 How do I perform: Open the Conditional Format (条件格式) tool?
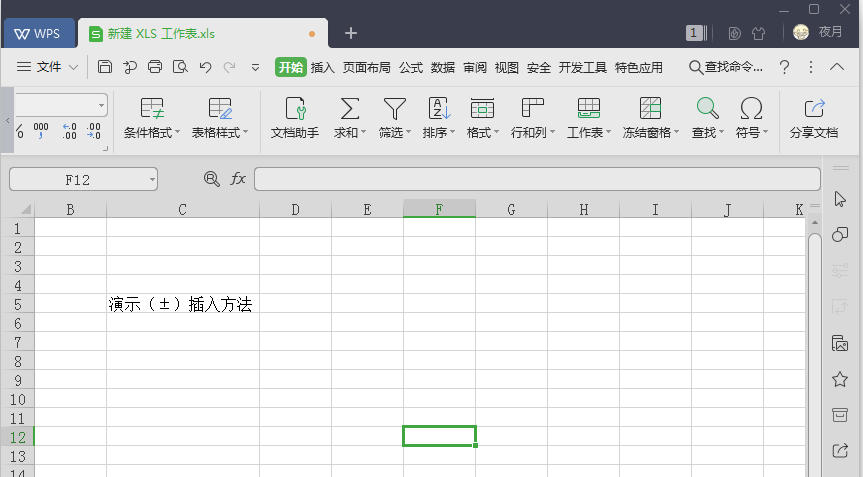pyautogui.click(x=151, y=117)
